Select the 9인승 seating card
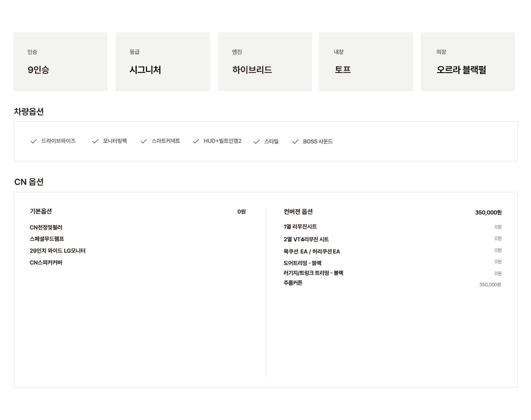Image resolution: width=531 pixels, height=420 pixels. pos(60,62)
